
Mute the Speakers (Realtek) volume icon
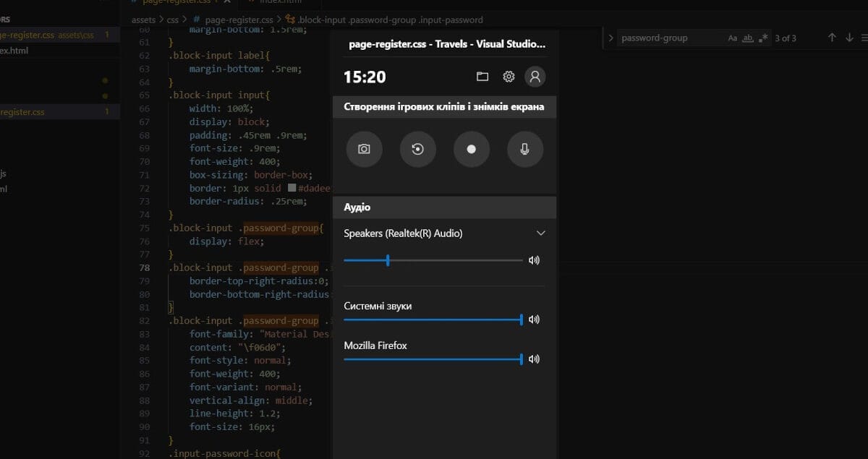(x=534, y=260)
